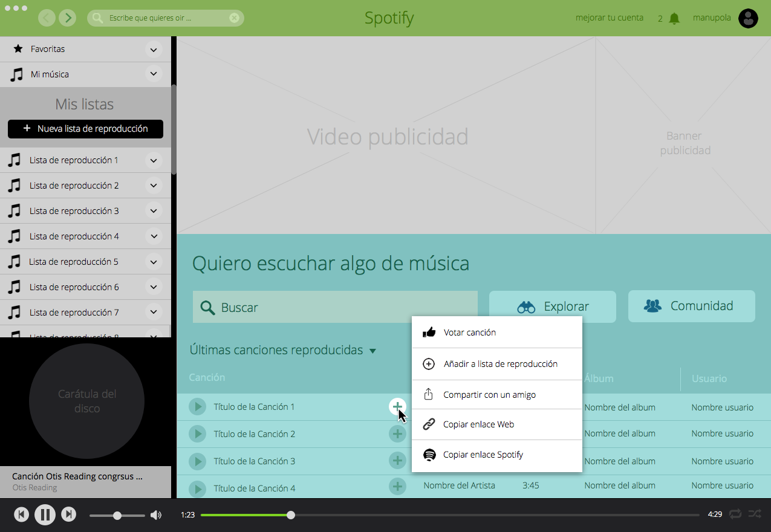Click the plus icon for Canción 1

coord(397,407)
